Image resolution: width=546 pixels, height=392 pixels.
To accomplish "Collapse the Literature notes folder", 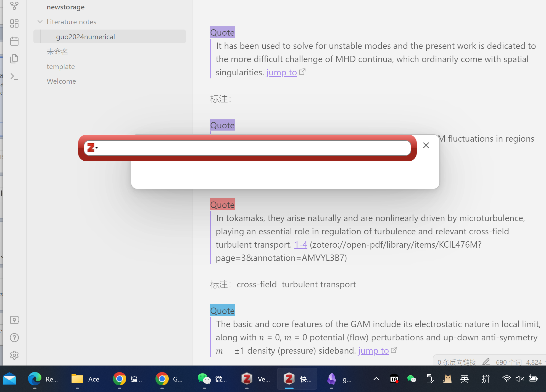I will [x=40, y=22].
